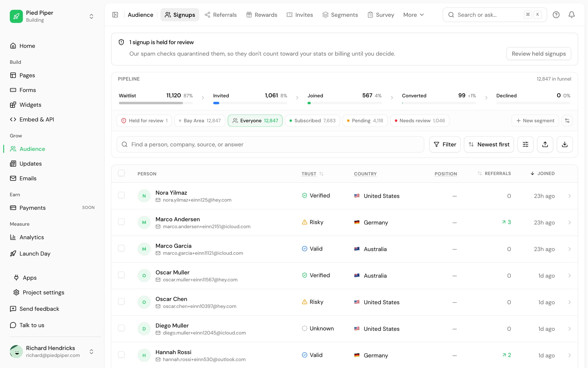
Task: Collapse the sidebar panel icon
Action: (115, 15)
